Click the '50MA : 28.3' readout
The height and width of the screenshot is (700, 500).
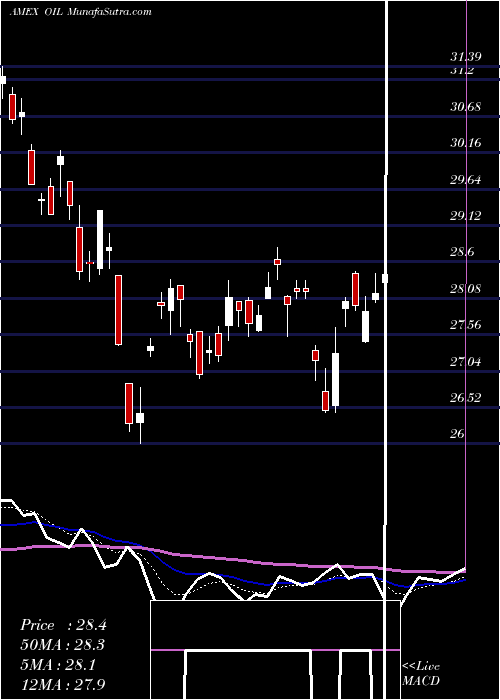pos(63,646)
